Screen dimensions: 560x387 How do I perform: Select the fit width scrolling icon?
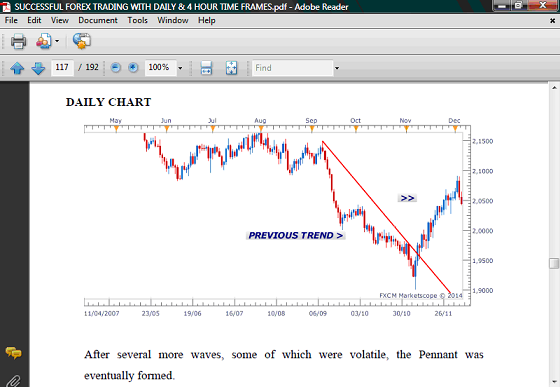(206, 67)
